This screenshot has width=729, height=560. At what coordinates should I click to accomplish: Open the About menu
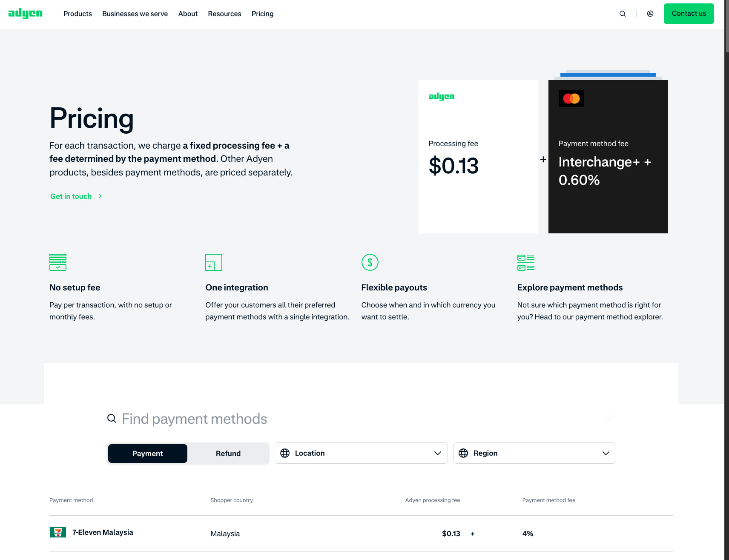pyautogui.click(x=188, y=14)
